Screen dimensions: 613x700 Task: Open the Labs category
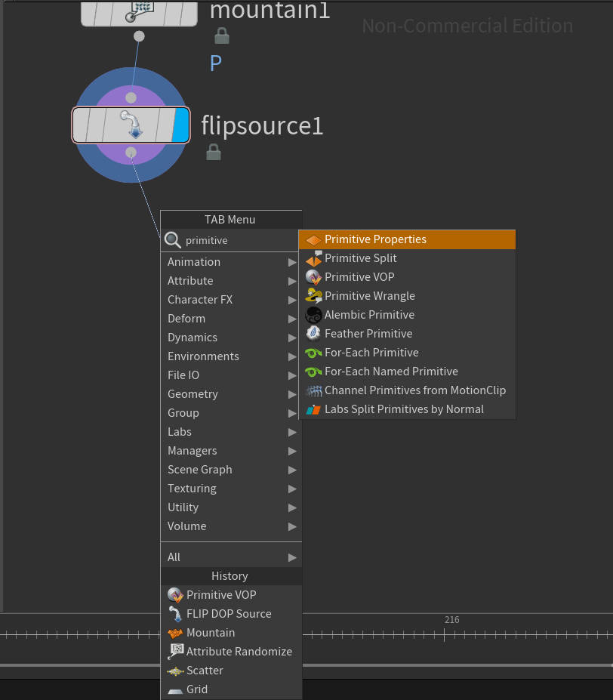click(231, 432)
